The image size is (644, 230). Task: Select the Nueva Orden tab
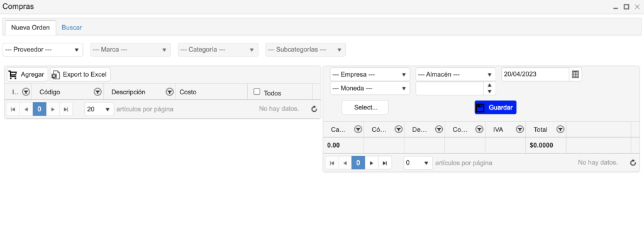click(x=30, y=28)
